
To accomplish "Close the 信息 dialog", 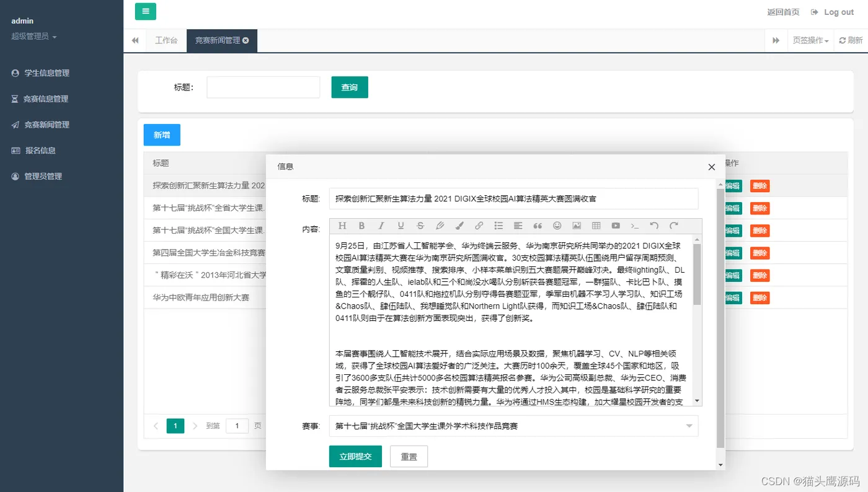I will coord(712,167).
